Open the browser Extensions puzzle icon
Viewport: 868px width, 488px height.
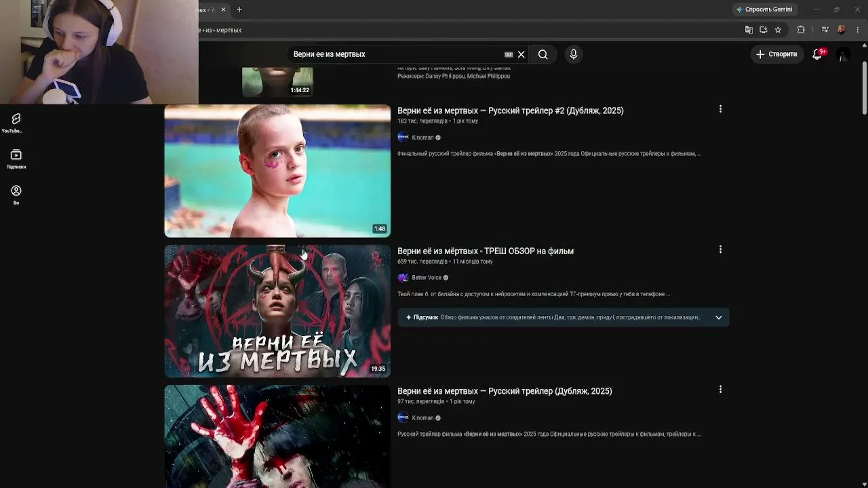click(801, 30)
